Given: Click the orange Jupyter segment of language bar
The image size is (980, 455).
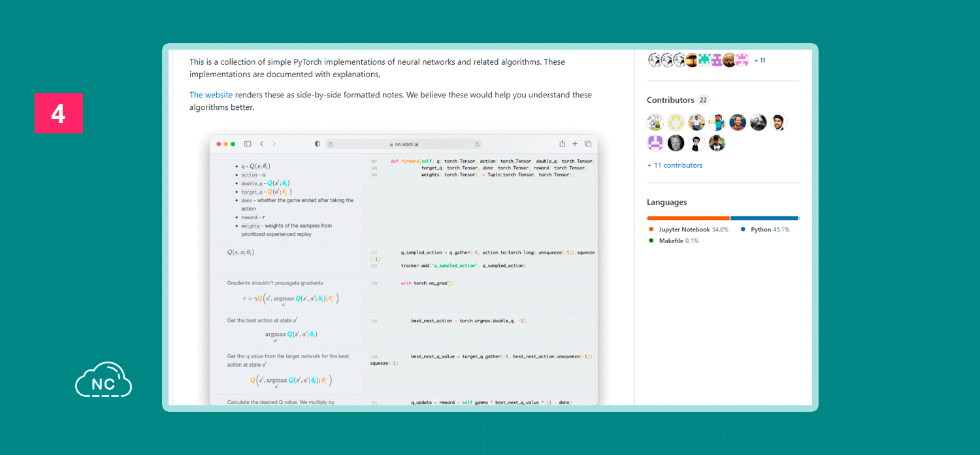Looking at the screenshot, I should [688, 218].
